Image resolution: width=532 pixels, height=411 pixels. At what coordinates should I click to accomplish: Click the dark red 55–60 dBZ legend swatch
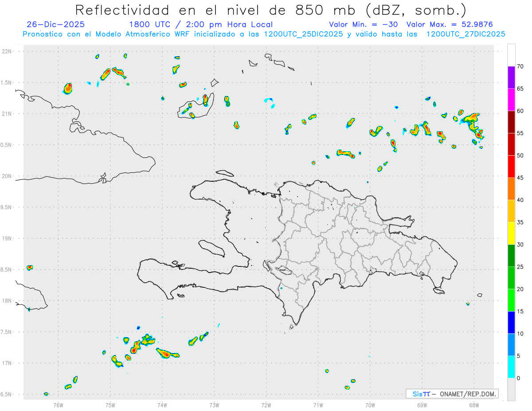click(x=511, y=122)
